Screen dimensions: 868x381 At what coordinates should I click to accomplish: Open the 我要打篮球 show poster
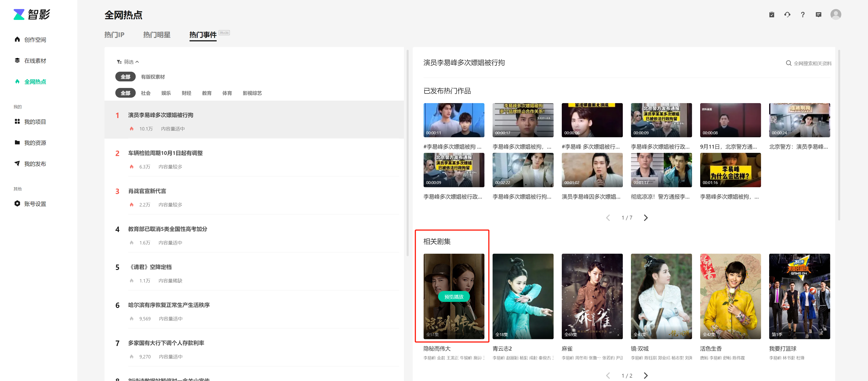point(799,296)
